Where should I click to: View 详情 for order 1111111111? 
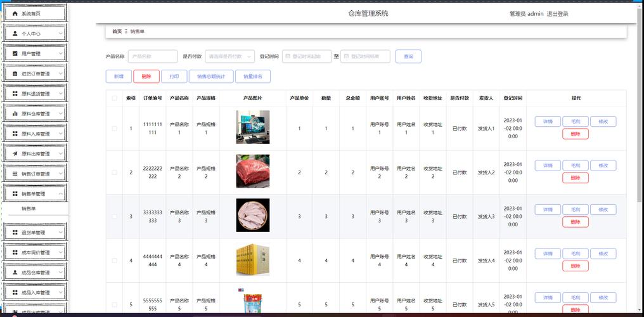click(x=548, y=122)
